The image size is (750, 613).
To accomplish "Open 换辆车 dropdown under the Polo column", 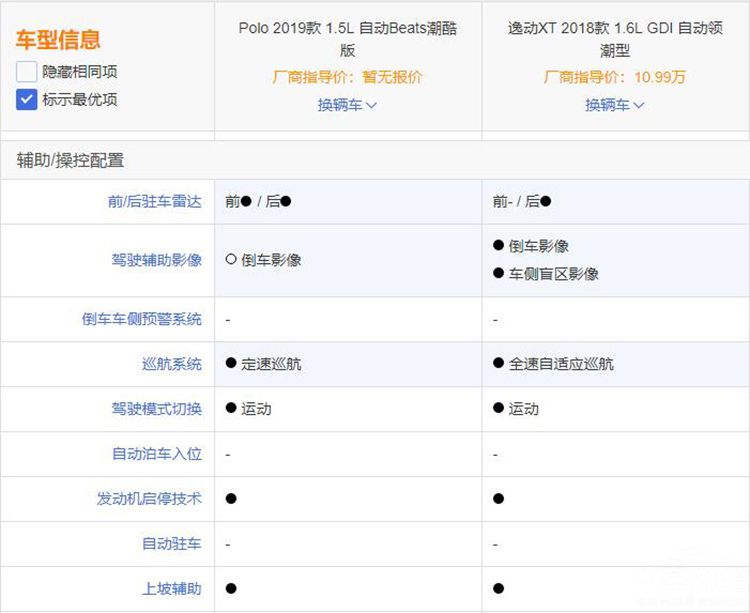I will tap(347, 105).
